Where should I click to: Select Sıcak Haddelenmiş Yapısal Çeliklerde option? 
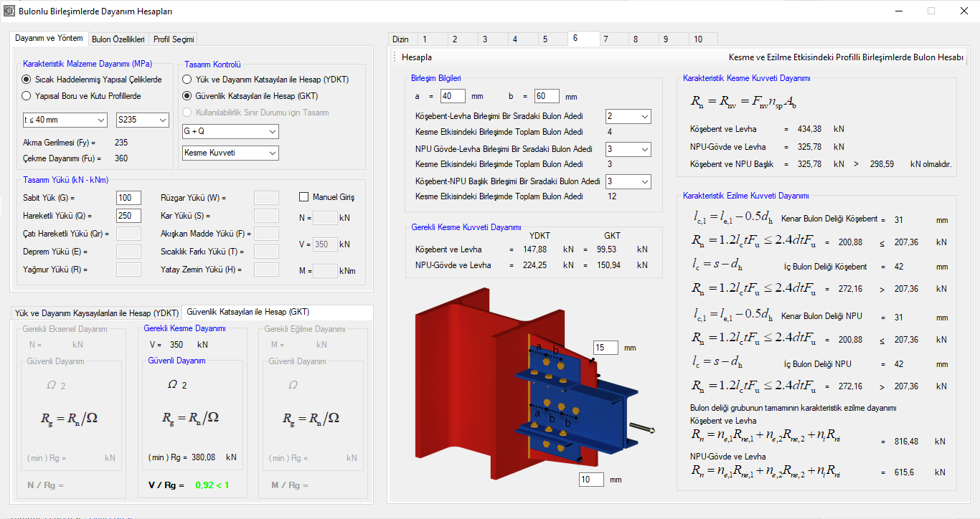92,80
